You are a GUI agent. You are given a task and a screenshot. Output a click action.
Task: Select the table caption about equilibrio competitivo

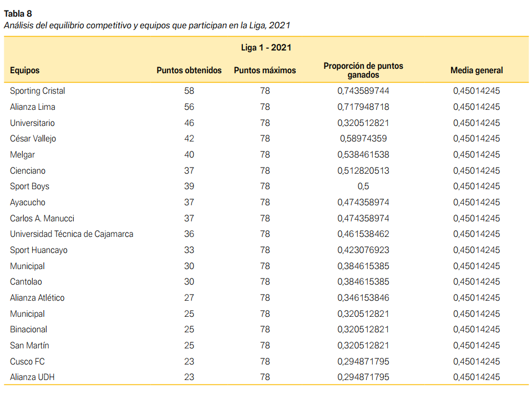(147, 25)
